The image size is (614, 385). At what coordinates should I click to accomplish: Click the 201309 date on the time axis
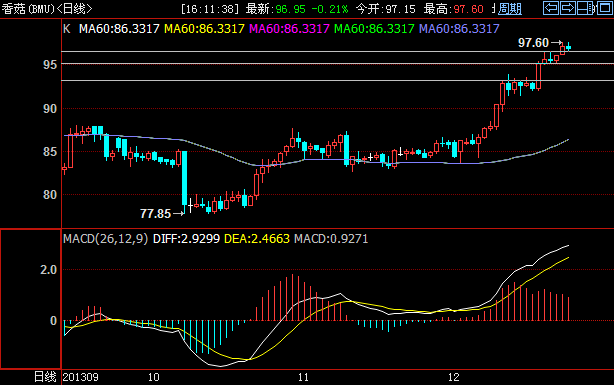point(81,378)
